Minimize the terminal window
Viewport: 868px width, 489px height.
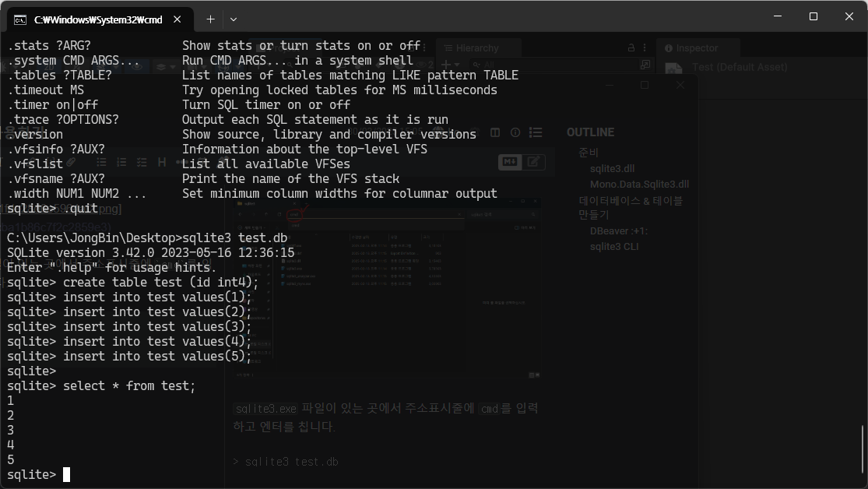pyautogui.click(x=778, y=16)
